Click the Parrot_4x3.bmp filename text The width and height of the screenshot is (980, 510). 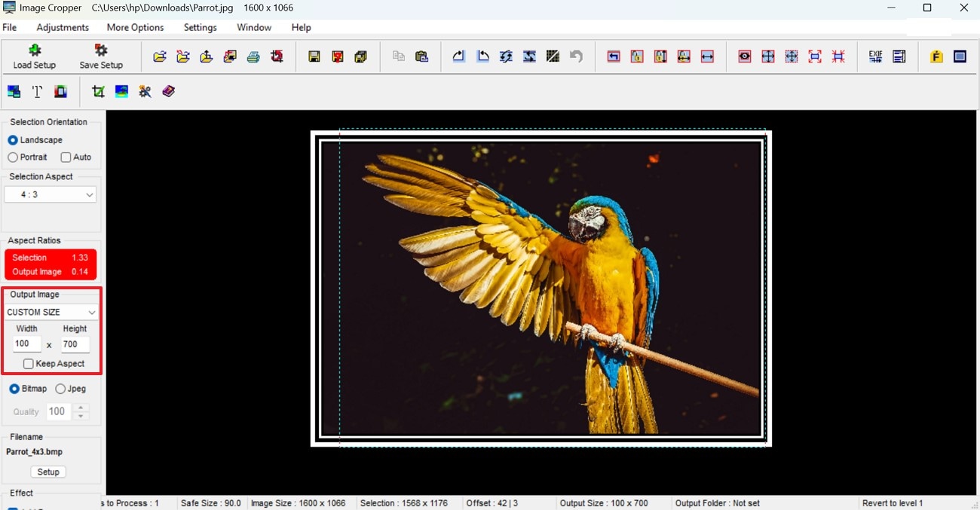click(x=34, y=452)
